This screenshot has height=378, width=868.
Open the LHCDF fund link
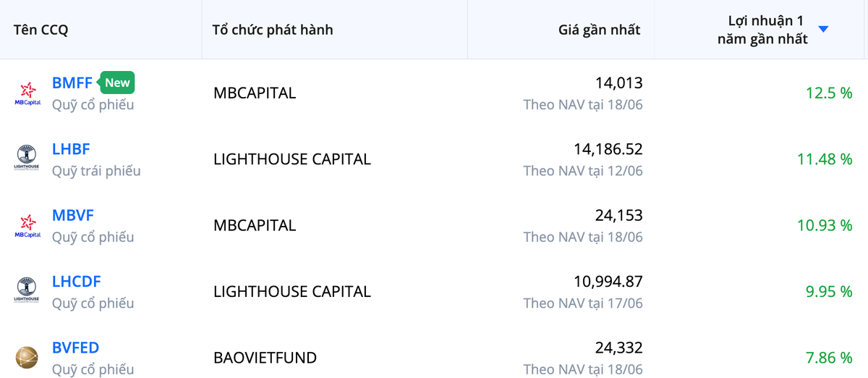pos(76,281)
